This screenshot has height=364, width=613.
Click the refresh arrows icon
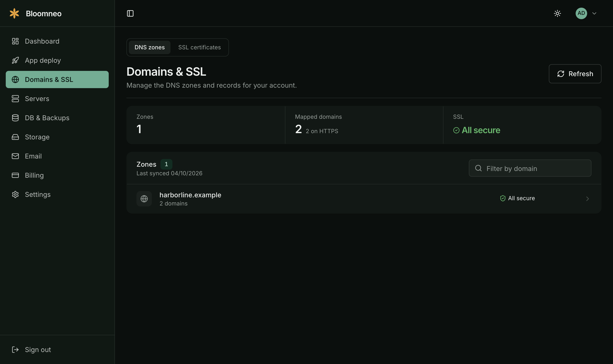[x=561, y=74]
